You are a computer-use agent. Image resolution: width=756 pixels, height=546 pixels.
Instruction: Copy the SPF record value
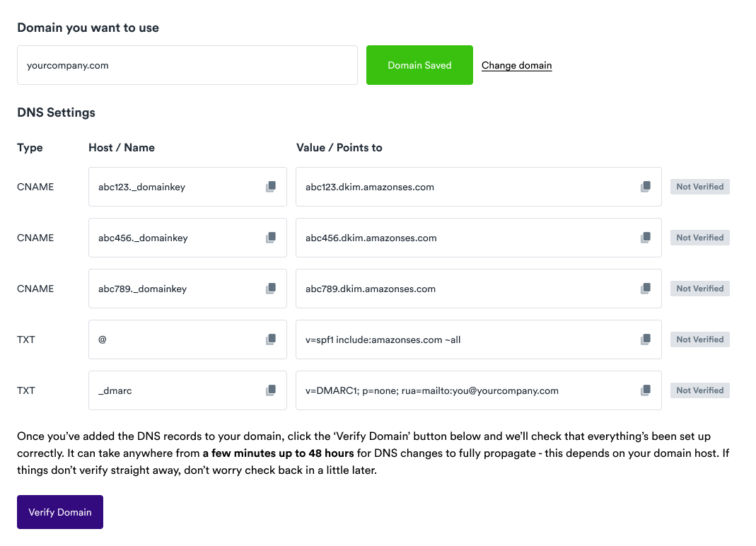[645, 339]
